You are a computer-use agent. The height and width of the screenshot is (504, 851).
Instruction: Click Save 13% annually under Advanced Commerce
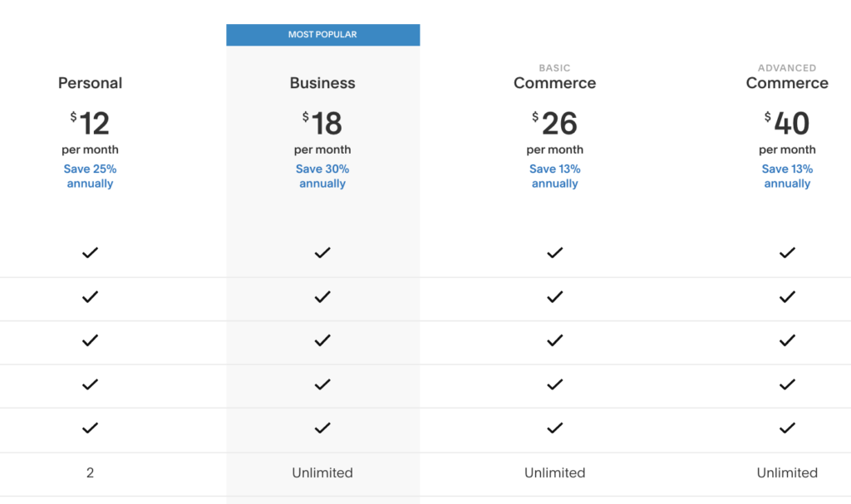pos(787,176)
